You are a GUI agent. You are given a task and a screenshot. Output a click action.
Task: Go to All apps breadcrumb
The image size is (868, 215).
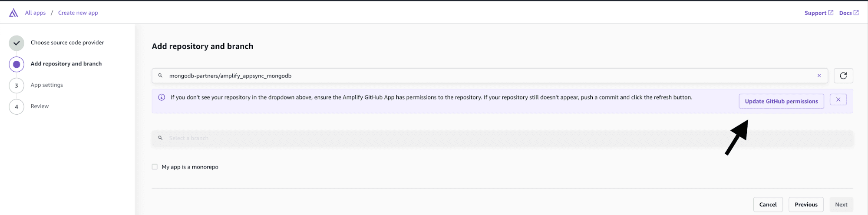click(35, 13)
